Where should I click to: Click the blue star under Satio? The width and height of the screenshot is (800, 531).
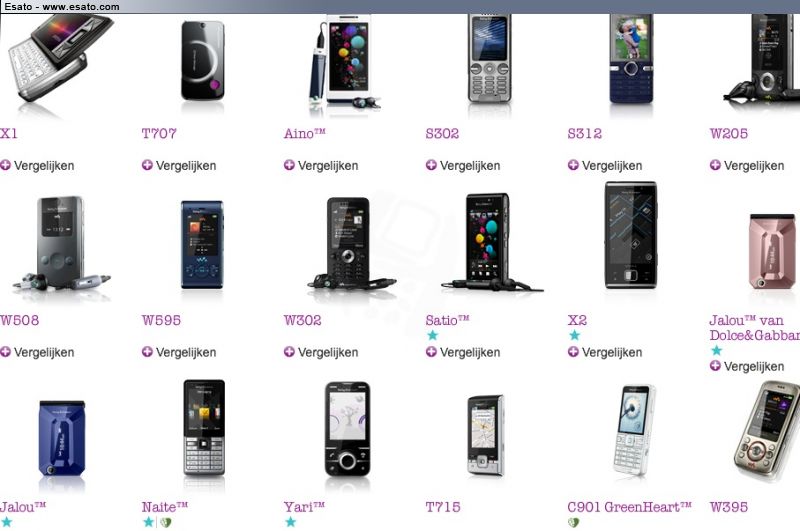coord(433,335)
